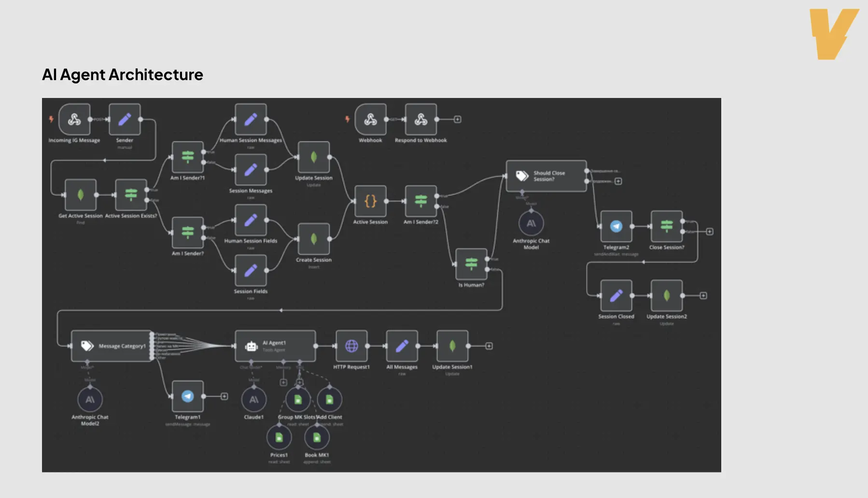Open the Webhook trigger node
This screenshot has height=498, width=868.
(x=371, y=120)
